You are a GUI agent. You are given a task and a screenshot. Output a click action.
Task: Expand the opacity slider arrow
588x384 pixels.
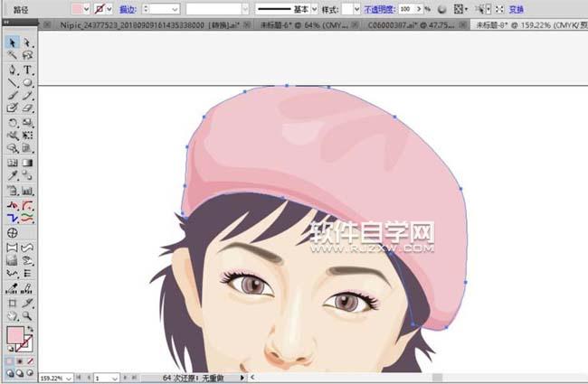419,9
